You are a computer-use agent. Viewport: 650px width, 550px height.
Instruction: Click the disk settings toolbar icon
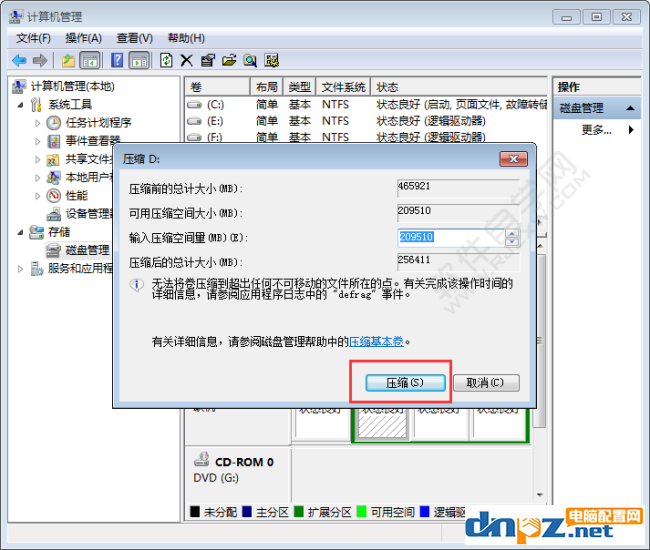272,61
